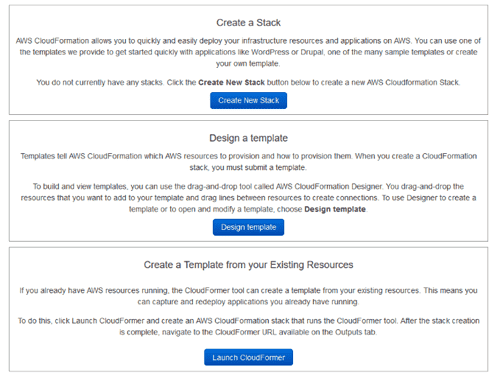The image size is (493, 375).
Task: Click the paragraph beginning 'Templates tell AWS CloudFormation'
Action: (248, 162)
